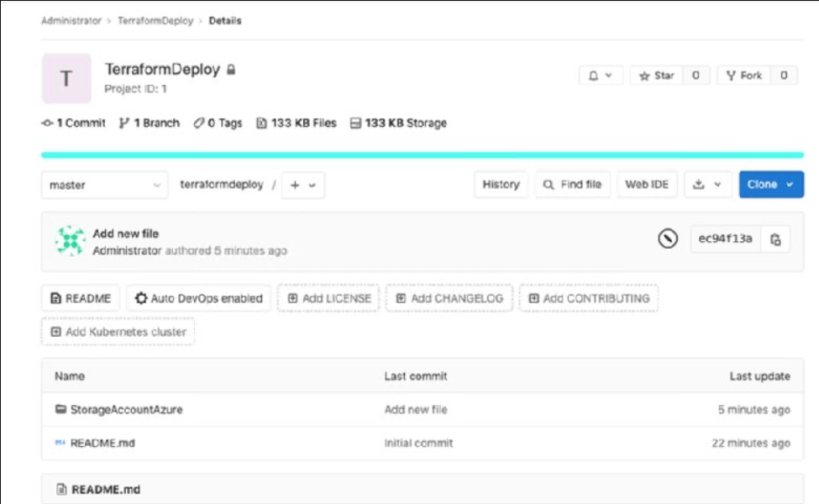Open the fork count showing 0
Viewport: 819px width, 504px height.
[784, 76]
